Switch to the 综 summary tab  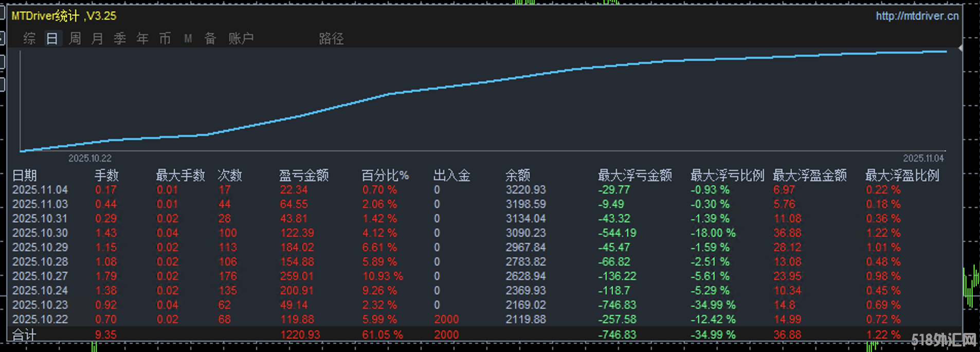pos(29,39)
